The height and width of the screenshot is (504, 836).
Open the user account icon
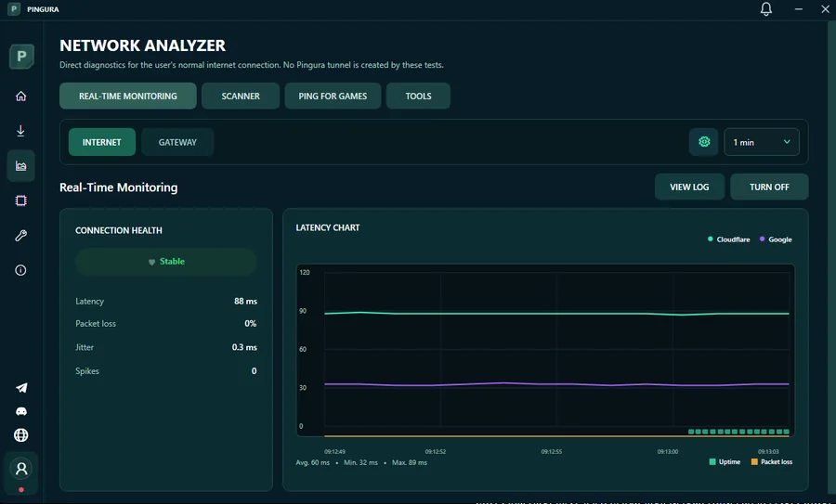click(x=21, y=469)
